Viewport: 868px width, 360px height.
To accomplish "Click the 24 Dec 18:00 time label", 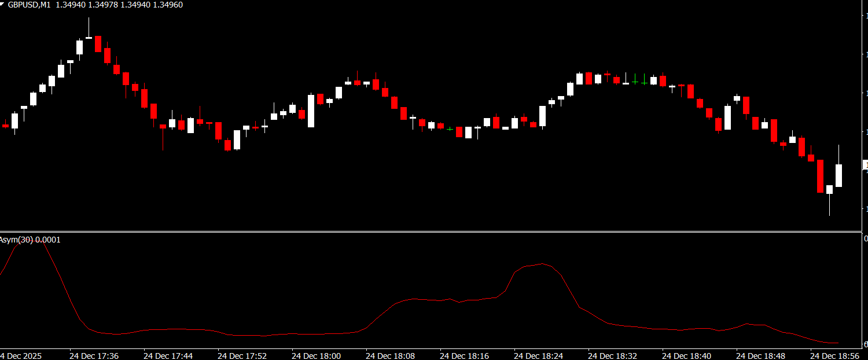I will (316, 355).
